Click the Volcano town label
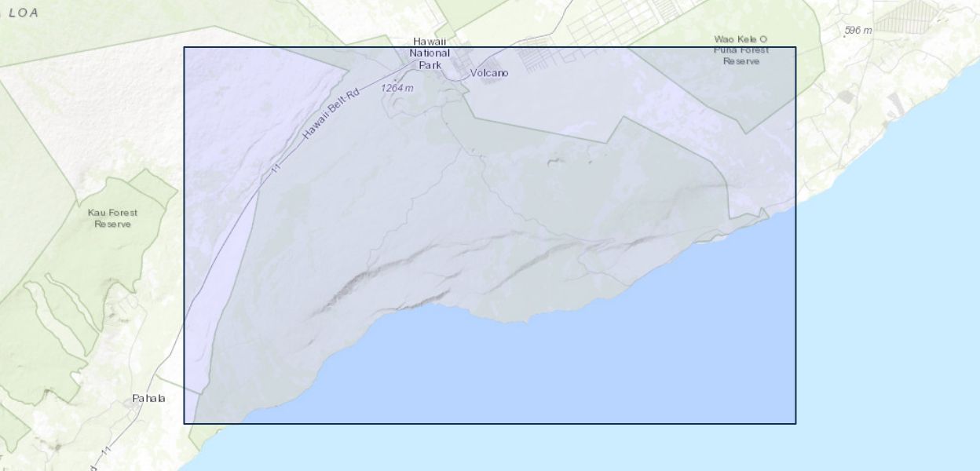The width and height of the screenshot is (980, 471). point(488,73)
